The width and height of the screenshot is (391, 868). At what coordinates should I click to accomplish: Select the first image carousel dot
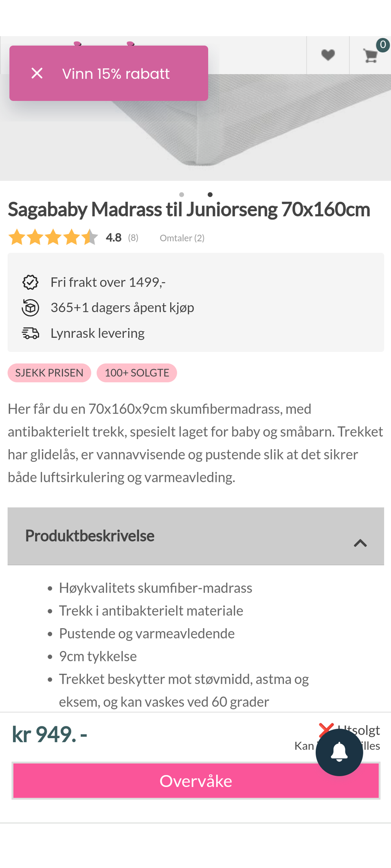pos(182,195)
